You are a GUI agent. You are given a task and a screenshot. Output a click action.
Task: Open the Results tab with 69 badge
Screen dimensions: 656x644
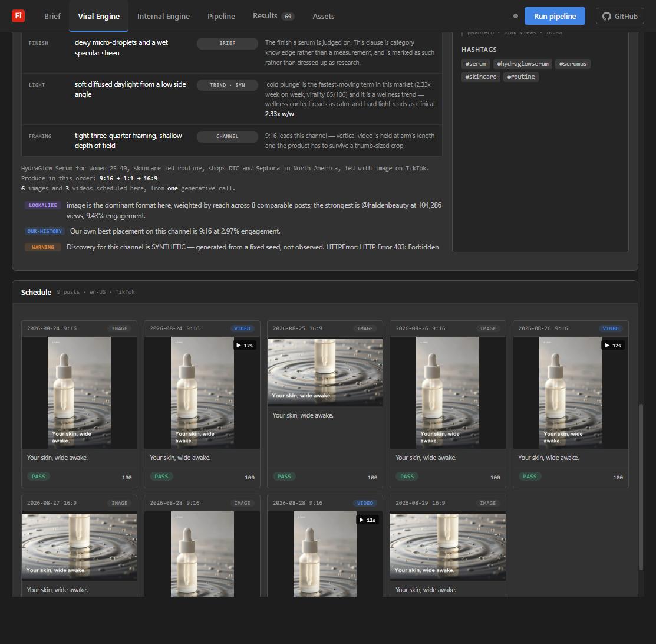coord(273,16)
